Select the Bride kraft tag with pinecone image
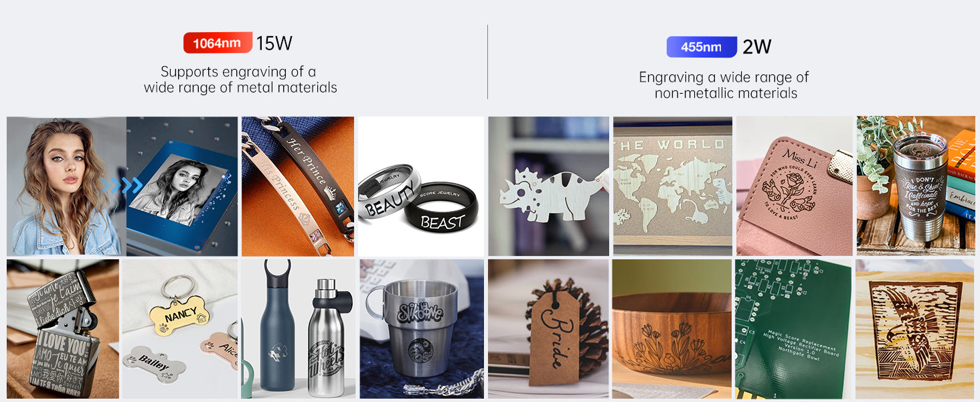The image size is (980, 402). (x=549, y=329)
